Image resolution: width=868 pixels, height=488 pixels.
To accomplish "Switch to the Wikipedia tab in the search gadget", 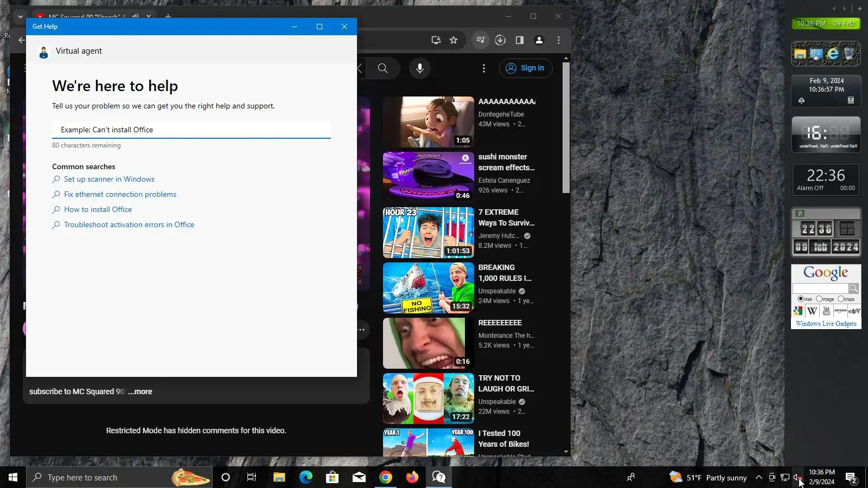I will pos(812,311).
